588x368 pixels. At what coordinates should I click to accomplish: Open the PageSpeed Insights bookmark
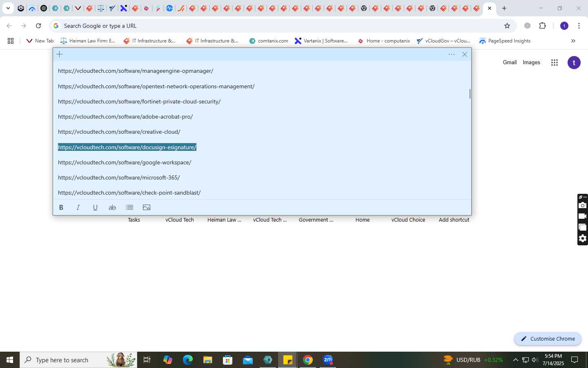tap(505, 41)
